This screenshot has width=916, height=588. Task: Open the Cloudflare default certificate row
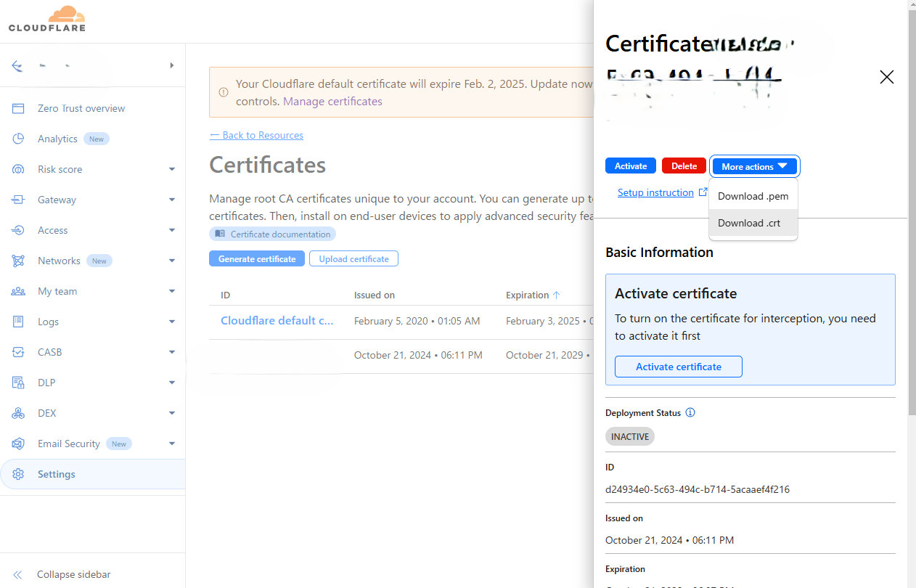(x=277, y=321)
